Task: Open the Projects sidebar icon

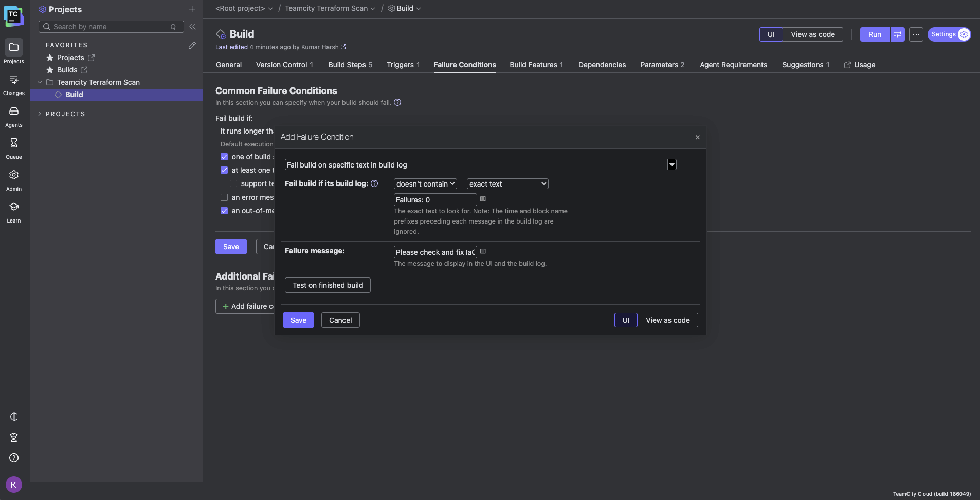Action: pyautogui.click(x=14, y=47)
